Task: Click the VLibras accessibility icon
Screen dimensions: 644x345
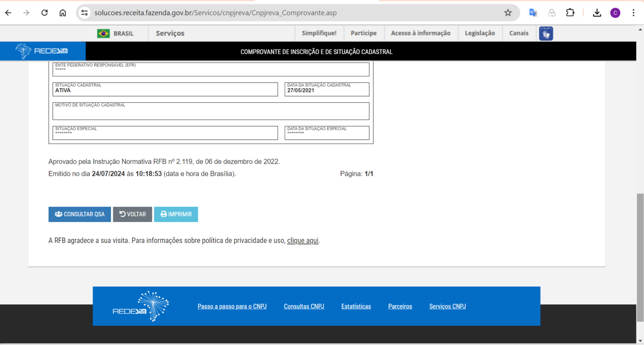Action: [x=546, y=34]
